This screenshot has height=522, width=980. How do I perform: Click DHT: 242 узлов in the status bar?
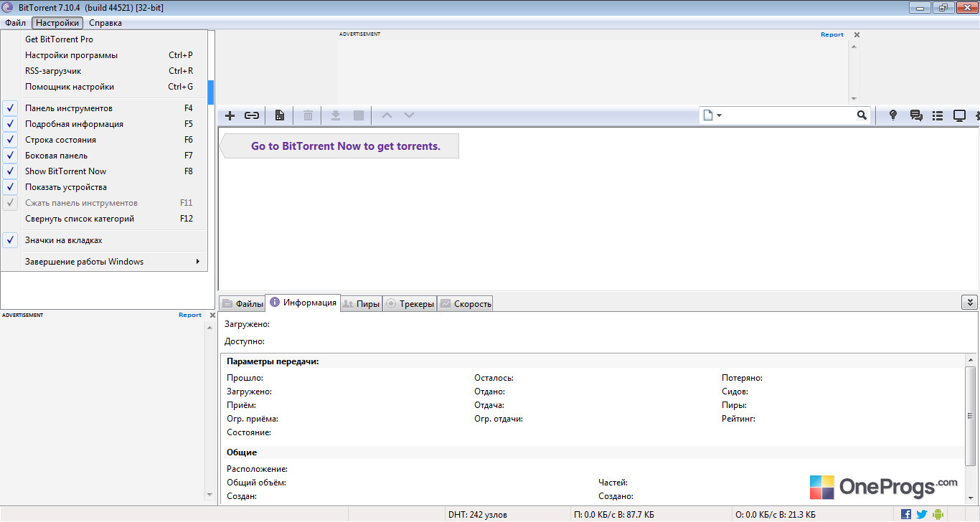(x=478, y=515)
